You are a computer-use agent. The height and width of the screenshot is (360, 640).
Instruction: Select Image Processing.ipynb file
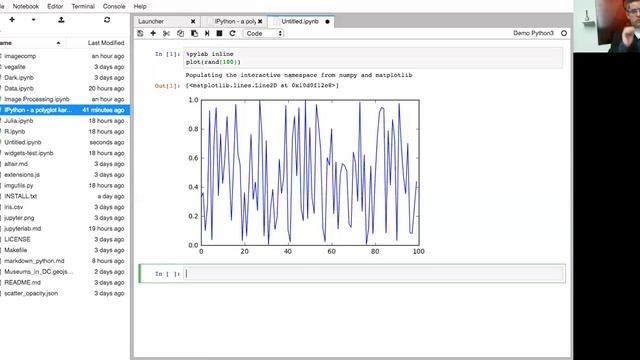pos(65,99)
